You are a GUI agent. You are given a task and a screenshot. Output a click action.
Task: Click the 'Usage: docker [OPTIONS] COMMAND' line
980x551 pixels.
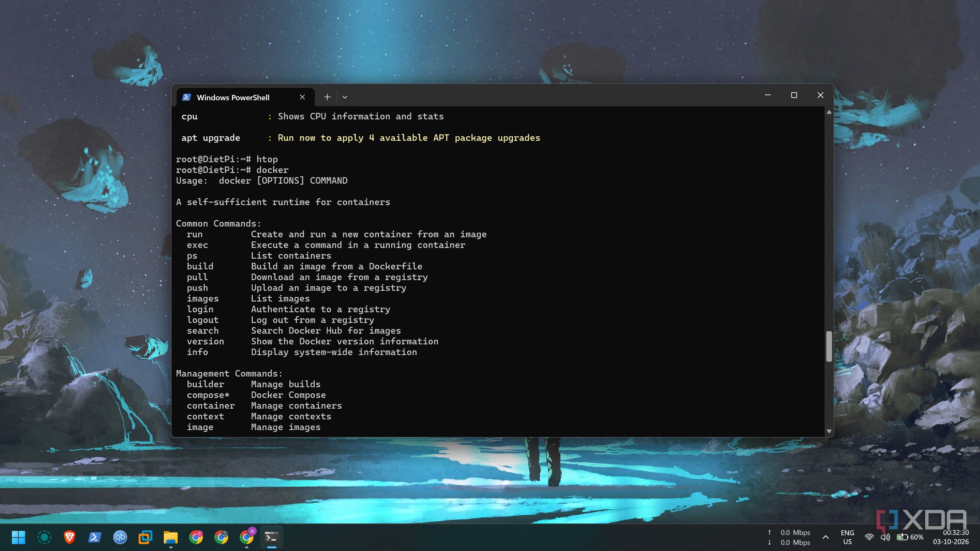(x=261, y=181)
